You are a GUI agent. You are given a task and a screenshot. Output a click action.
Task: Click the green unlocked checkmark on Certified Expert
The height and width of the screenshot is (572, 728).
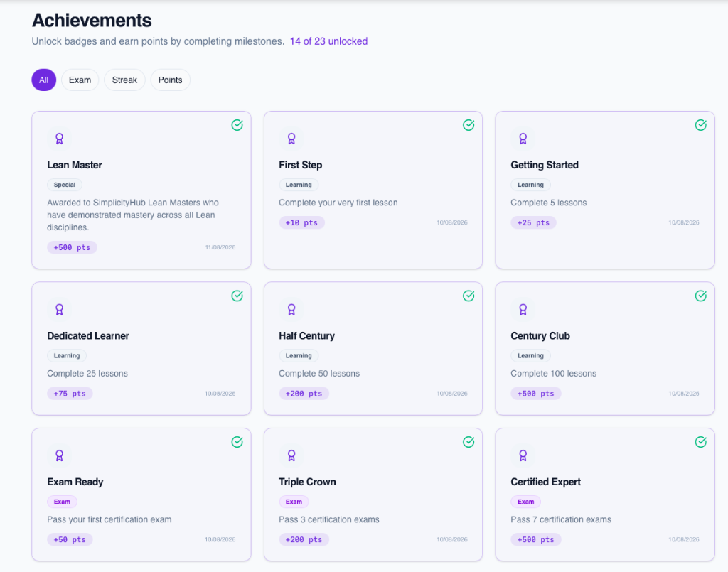pyautogui.click(x=700, y=442)
